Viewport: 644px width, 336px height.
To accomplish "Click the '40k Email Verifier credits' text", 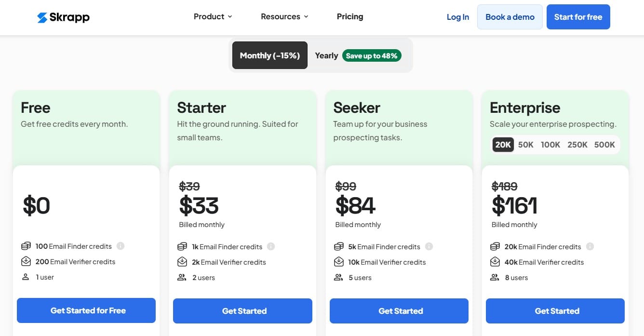I will [544, 262].
